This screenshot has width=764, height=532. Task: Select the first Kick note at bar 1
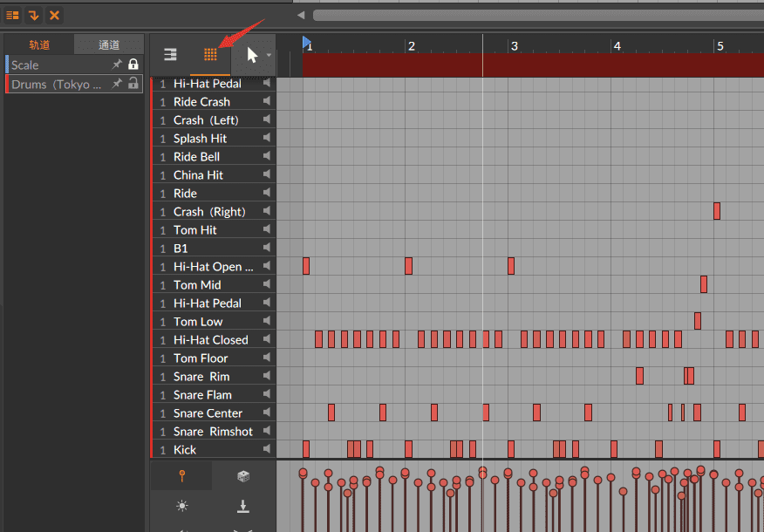pyautogui.click(x=306, y=449)
